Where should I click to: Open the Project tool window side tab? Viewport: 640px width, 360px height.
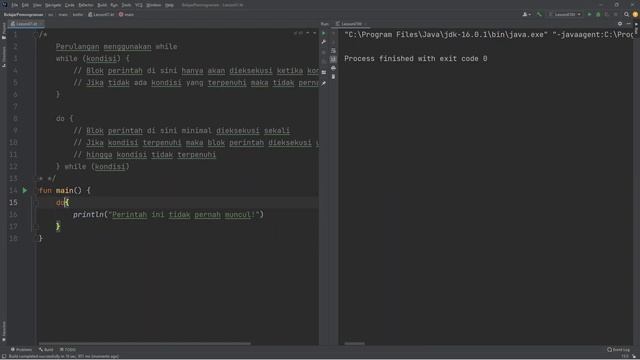point(4,31)
